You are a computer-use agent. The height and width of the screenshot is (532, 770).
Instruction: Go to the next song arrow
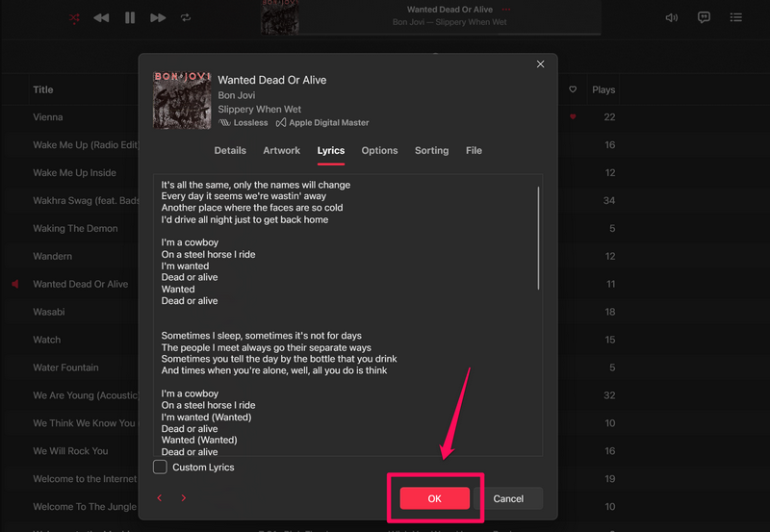click(x=183, y=498)
